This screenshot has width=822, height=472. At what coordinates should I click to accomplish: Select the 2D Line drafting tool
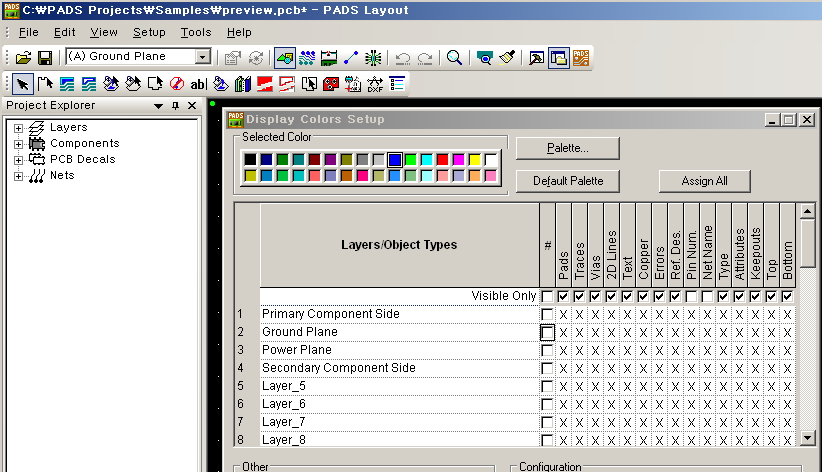click(45, 84)
